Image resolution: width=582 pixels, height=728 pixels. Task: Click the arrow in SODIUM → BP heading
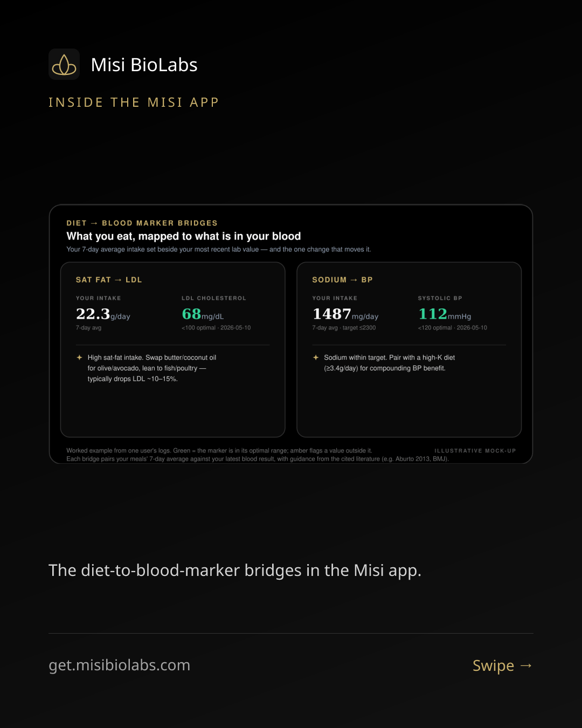coord(354,280)
